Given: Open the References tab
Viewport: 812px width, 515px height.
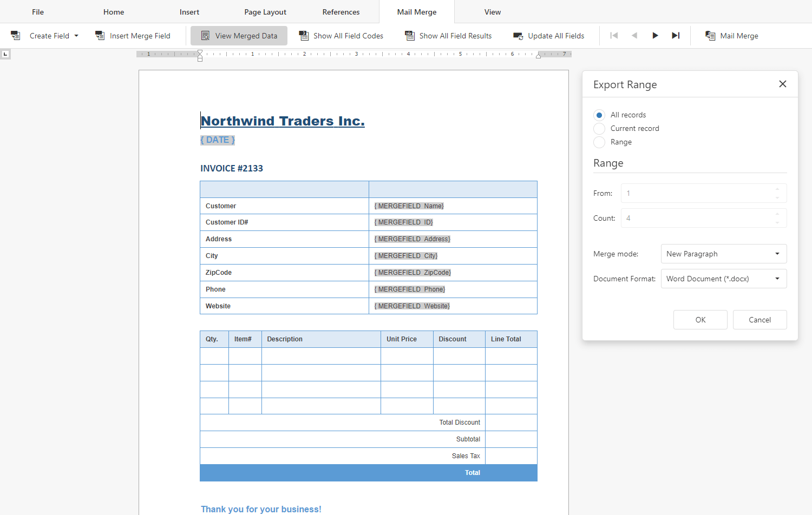Looking at the screenshot, I should tap(341, 12).
